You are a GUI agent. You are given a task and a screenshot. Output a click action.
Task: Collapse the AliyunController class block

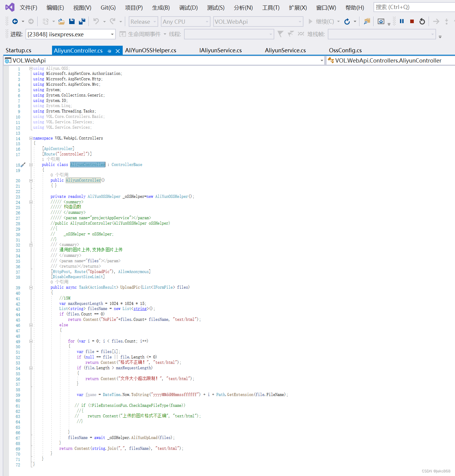31,165
